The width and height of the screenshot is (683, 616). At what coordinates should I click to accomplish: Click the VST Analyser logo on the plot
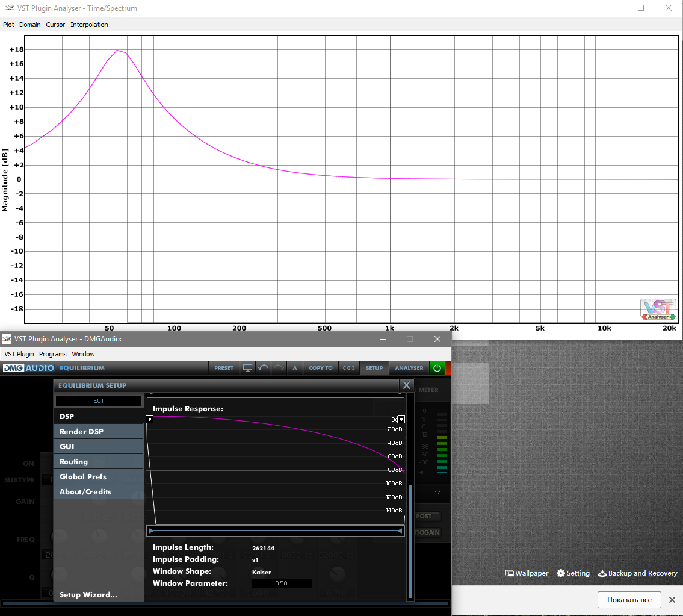click(657, 309)
